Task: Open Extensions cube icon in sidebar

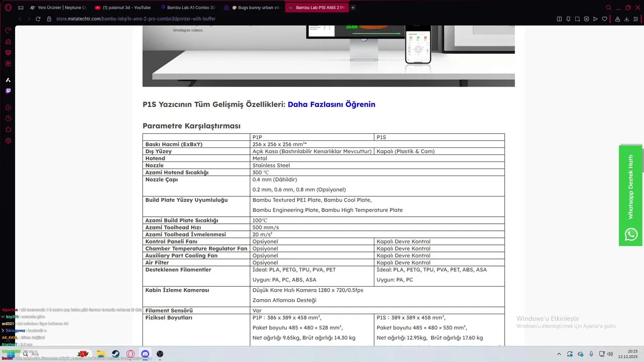Action: (x=8, y=130)
